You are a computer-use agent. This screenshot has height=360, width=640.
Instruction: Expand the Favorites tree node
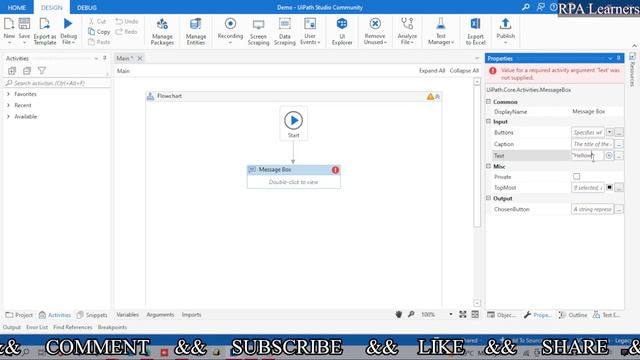[9, 94]
